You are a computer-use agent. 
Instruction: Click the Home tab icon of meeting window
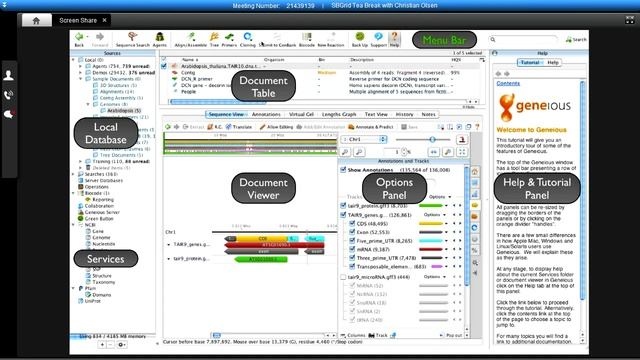pyautogui.click(x=36, y=20)
